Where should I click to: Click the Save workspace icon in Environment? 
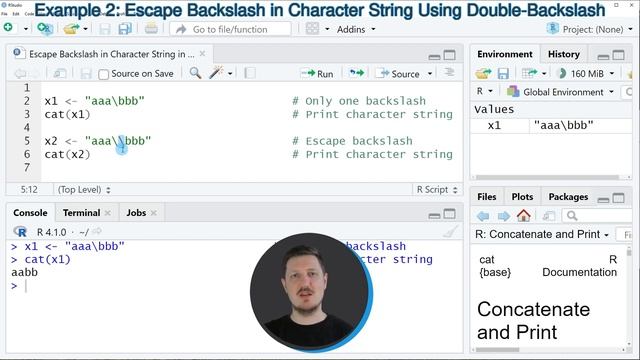click(503, 73)
